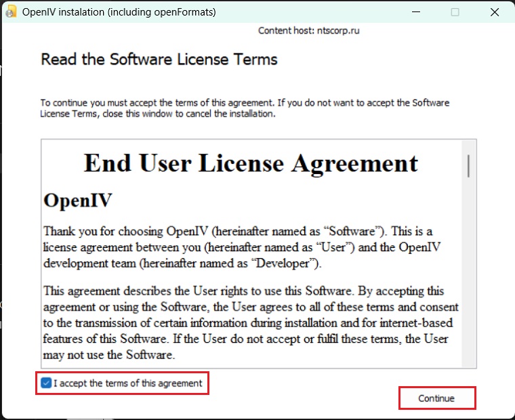
Task: Click the 'OpenIV' heading in the license
Action: click(78, 201)
